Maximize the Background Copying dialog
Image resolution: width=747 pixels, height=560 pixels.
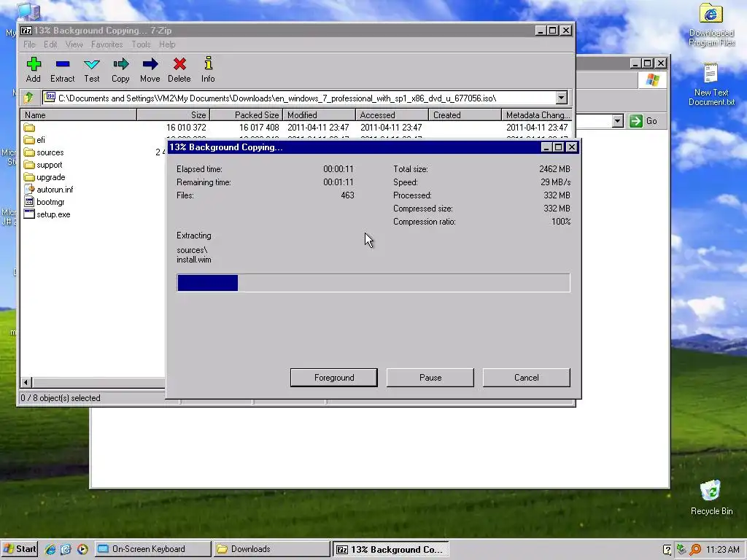[x=559, y=147]
